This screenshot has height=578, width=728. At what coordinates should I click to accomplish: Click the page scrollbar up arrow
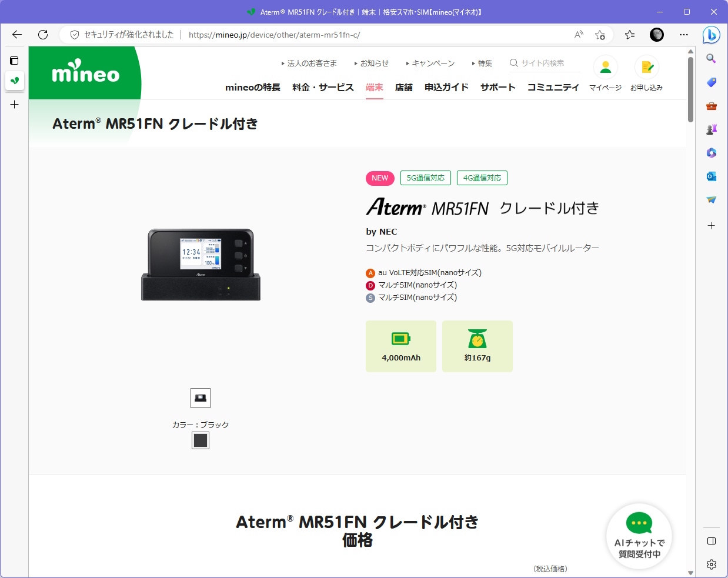coord(690,52)
